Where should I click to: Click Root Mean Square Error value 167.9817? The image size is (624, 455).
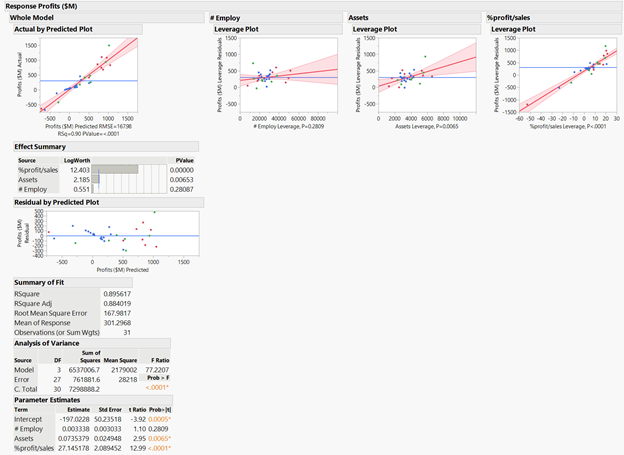tap(117, 313)
